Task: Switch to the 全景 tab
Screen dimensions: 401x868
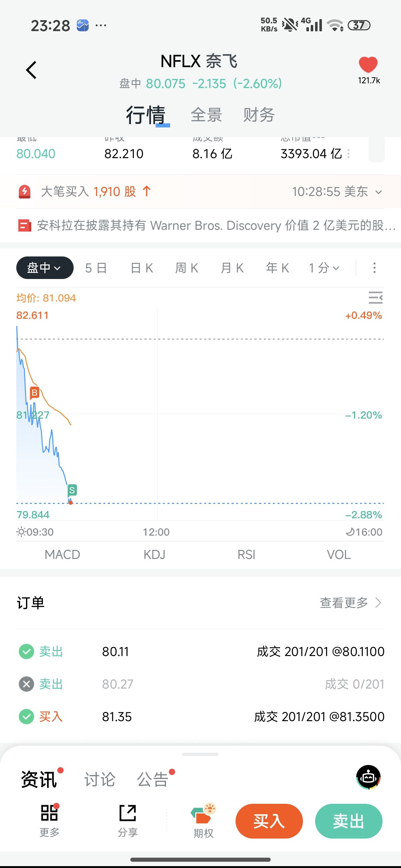Action: pos(206,115)
